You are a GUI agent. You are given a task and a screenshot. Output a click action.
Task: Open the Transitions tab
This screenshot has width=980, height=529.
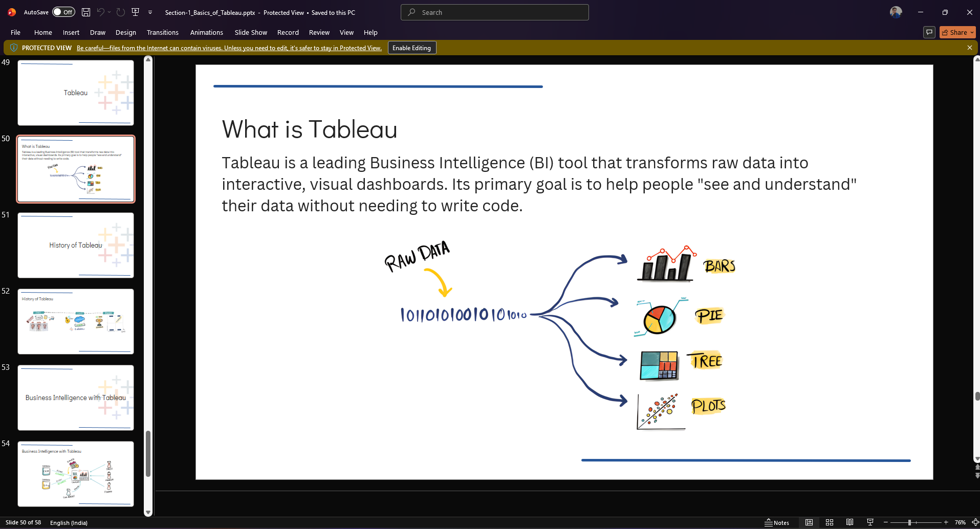[x=163, y=32]
